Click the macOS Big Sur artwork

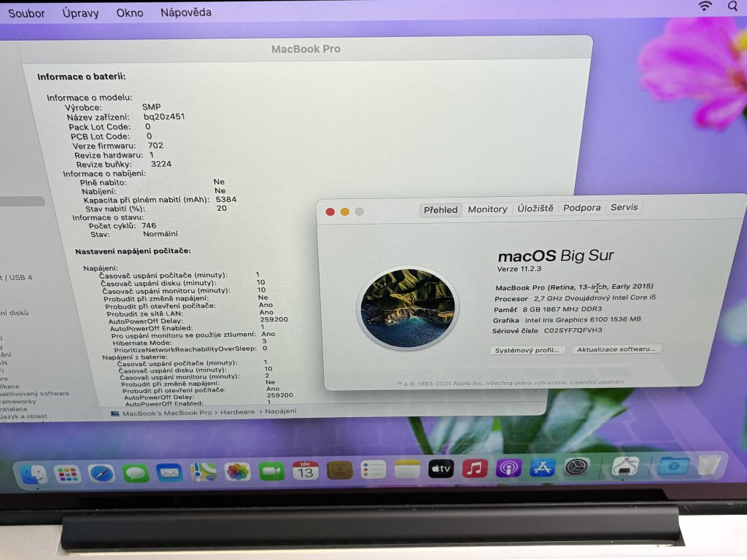tap(407, 308)
